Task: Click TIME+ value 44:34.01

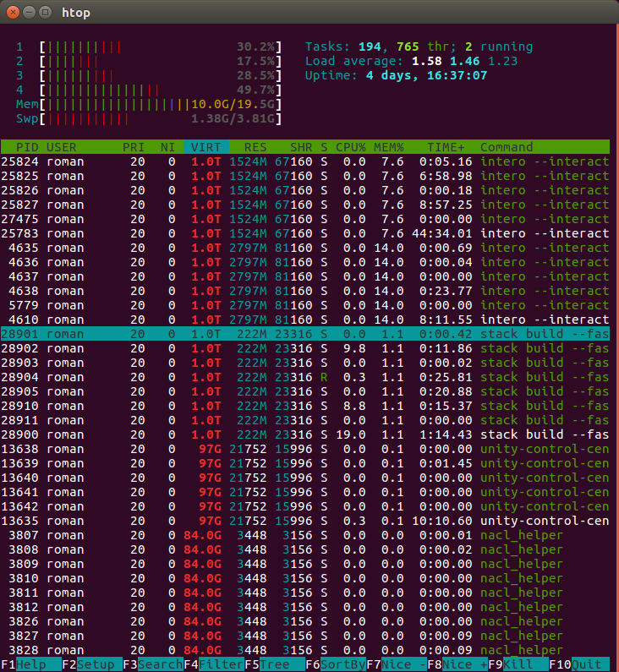Action: tap(442, 233)
